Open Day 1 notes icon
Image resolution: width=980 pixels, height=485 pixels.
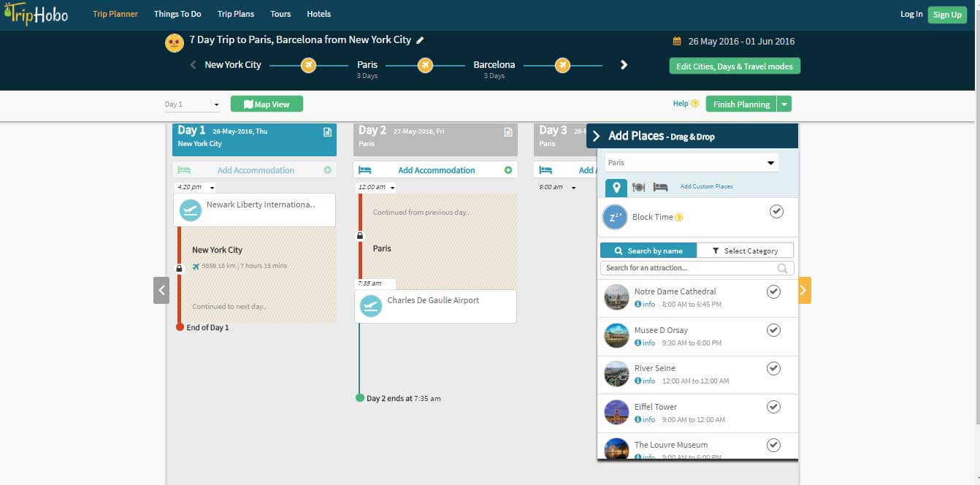pyautogui.click(x=327, y=132)
